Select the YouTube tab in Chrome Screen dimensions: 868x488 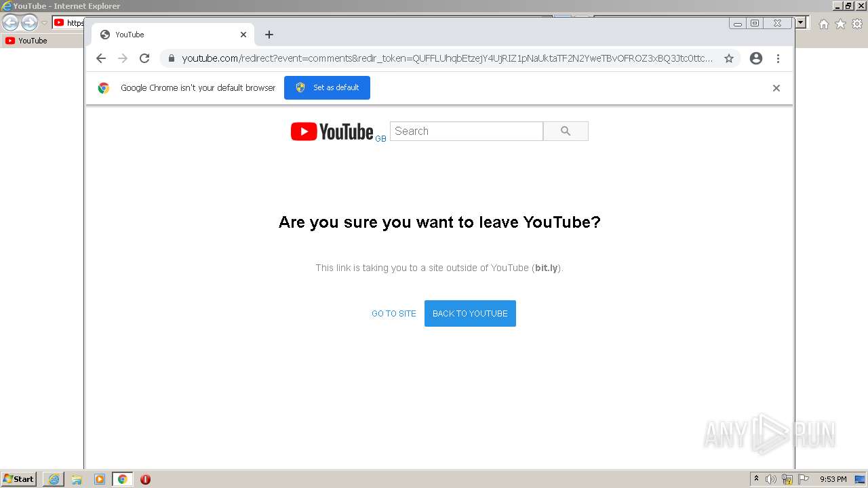tap(173, 35)
